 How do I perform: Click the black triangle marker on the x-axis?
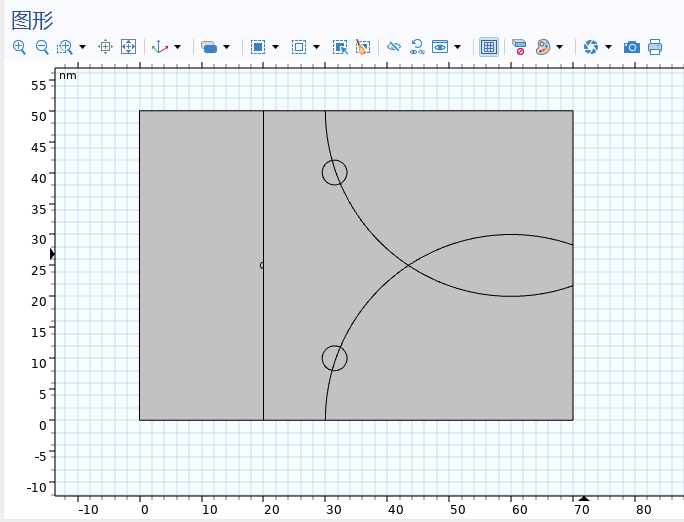click(584, 498)
